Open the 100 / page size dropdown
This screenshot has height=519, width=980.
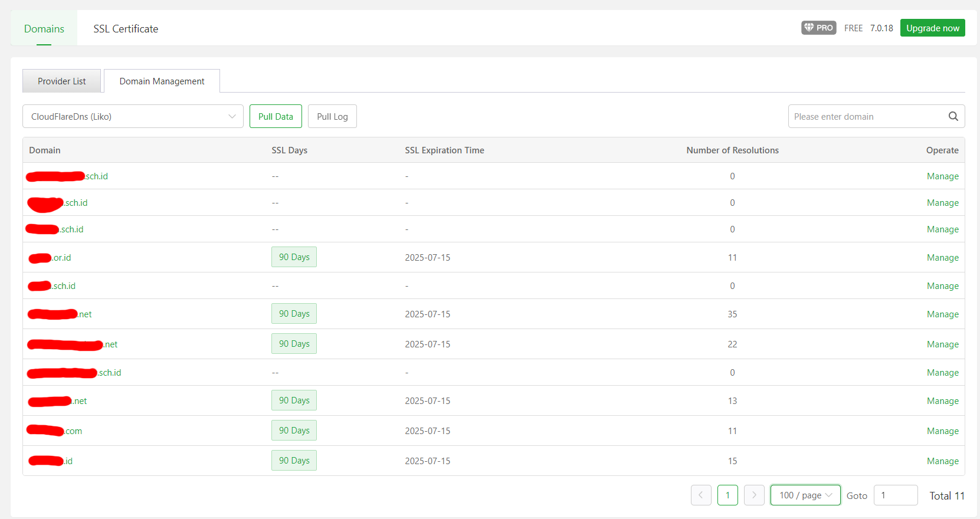point(805,495)
